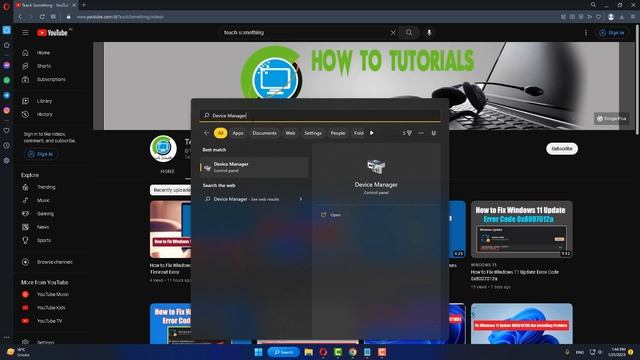Select Recently uploaded filter chip
The image size is (640, 360).
[171, 190]
